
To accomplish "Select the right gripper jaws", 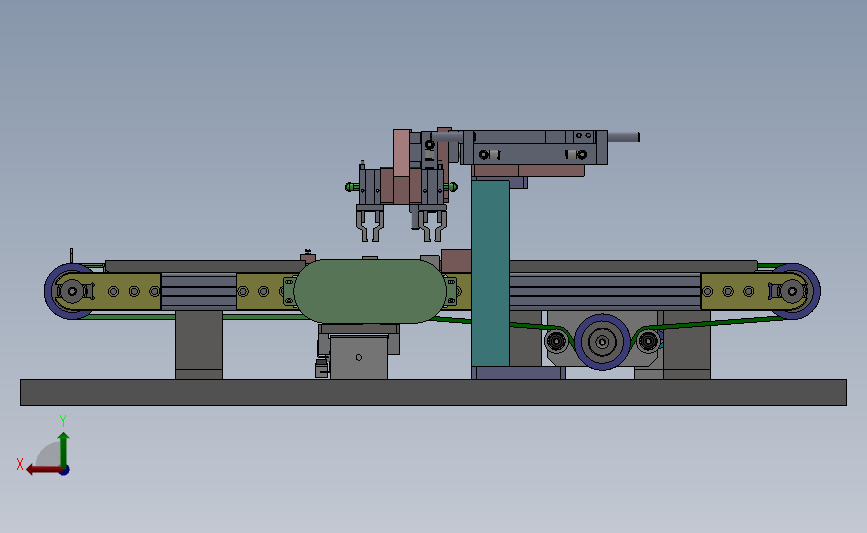I will point(432,223).
